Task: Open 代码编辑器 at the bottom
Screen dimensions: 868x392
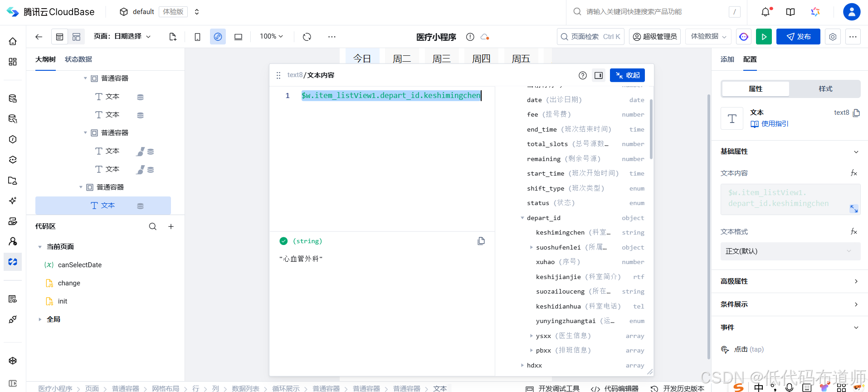Action: [x=615, y=388]
